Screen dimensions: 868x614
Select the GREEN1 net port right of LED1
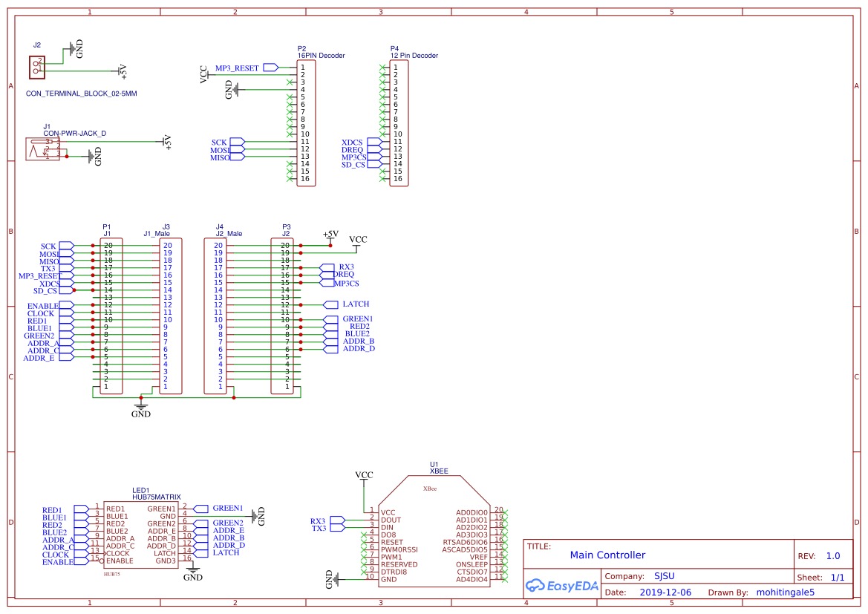201,509
